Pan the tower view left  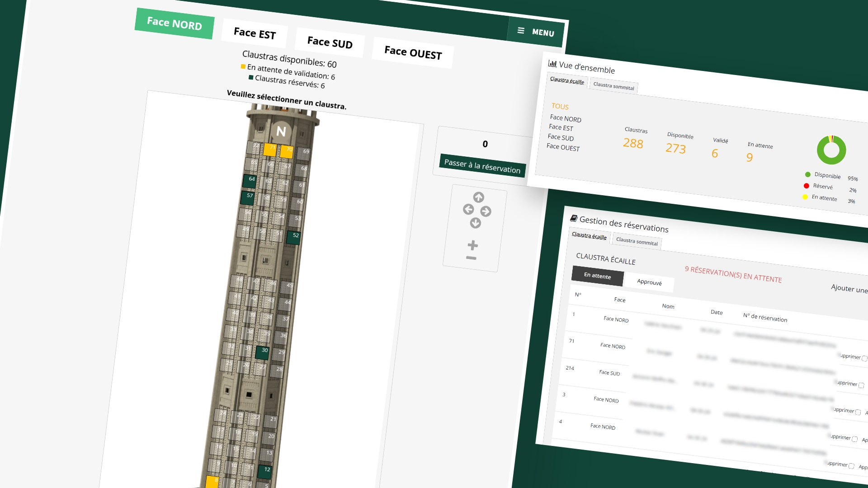tap(468, 209)
